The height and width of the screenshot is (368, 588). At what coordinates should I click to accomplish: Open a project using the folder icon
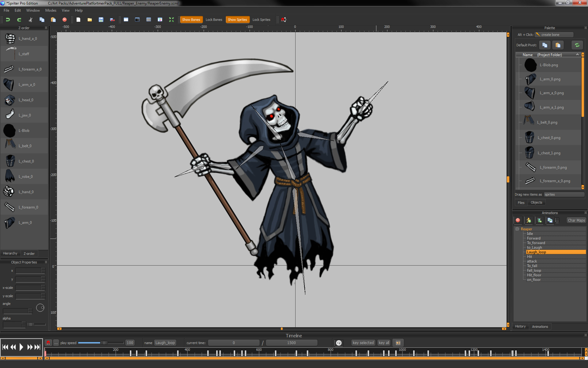[89, 19]
